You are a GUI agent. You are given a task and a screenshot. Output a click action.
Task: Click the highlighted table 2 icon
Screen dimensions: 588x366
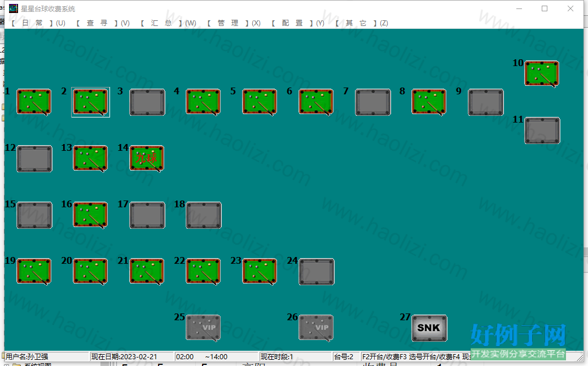[x=90, y=102]
